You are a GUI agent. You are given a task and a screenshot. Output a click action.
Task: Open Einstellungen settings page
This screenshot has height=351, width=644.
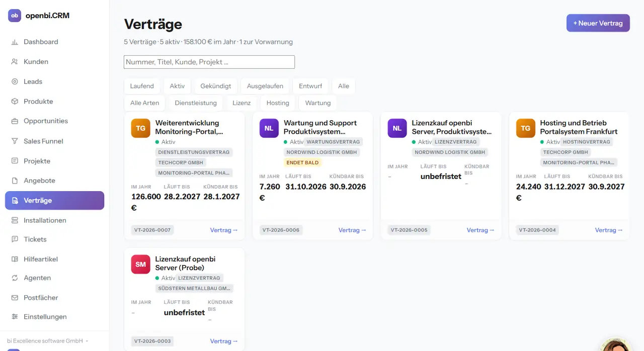(x=54, y=317)
